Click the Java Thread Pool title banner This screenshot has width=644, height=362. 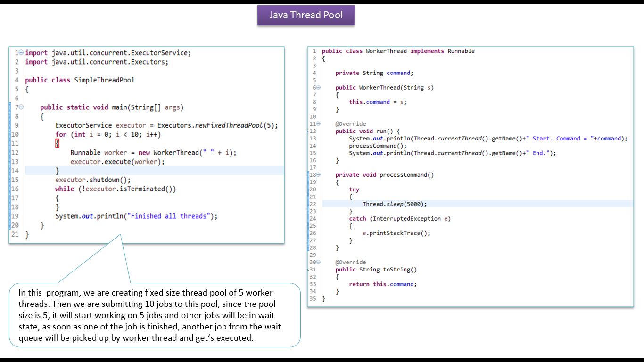click(305, 15)
